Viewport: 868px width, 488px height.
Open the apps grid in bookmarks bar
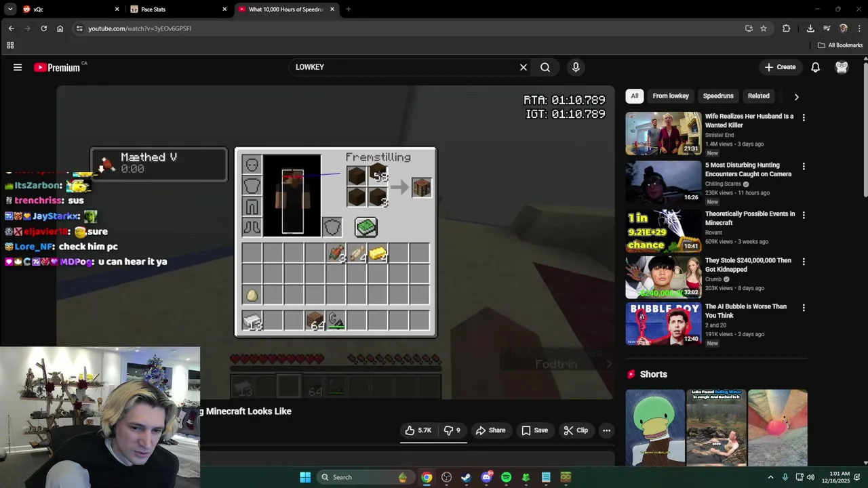[x=10, y=45]
